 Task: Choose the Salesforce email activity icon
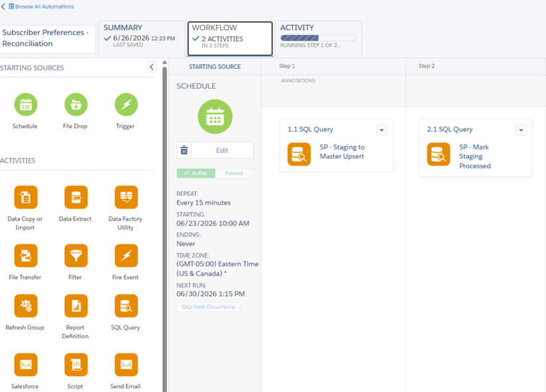click(26, 365)
